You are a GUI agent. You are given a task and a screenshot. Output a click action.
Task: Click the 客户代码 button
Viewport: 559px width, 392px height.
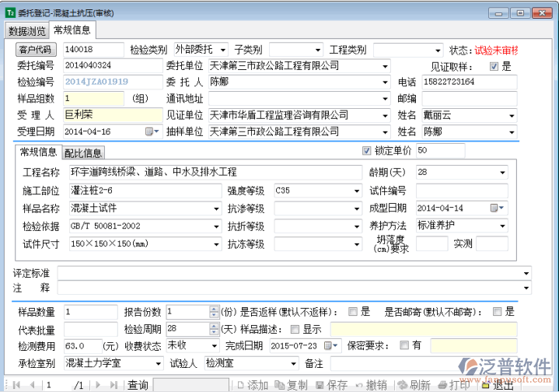[x=37, y=50]
